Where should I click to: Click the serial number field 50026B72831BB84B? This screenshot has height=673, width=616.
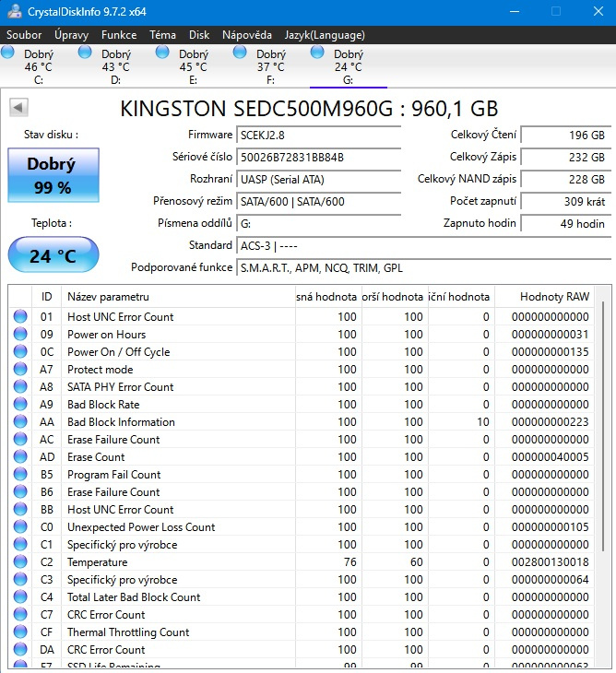[318, 157]
